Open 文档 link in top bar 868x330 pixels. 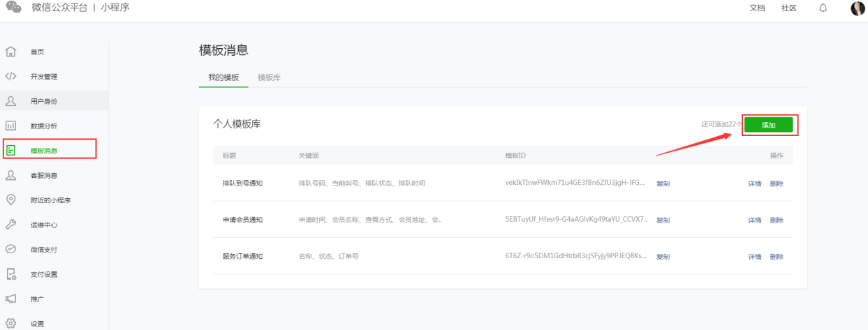[x=757, y=8]
